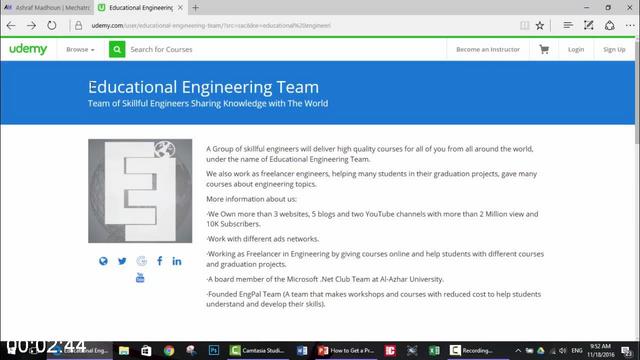This screenshot has width=640, height=360.
Task: Go back with the browser back arrow
Action: coord(11,25)
